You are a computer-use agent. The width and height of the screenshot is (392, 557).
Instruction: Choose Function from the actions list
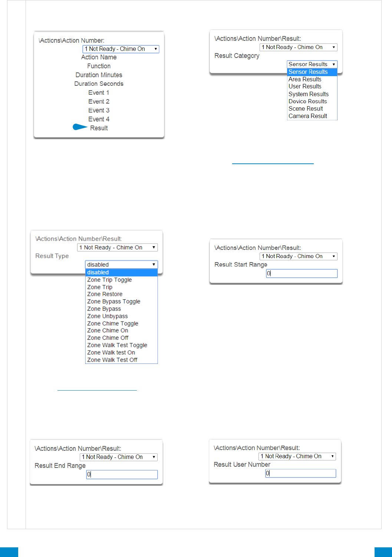99,66
